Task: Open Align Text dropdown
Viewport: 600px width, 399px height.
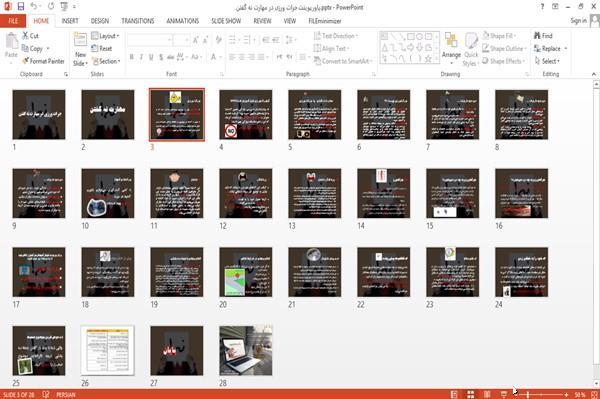Action: pyautogui.click(x=331, y=49)
